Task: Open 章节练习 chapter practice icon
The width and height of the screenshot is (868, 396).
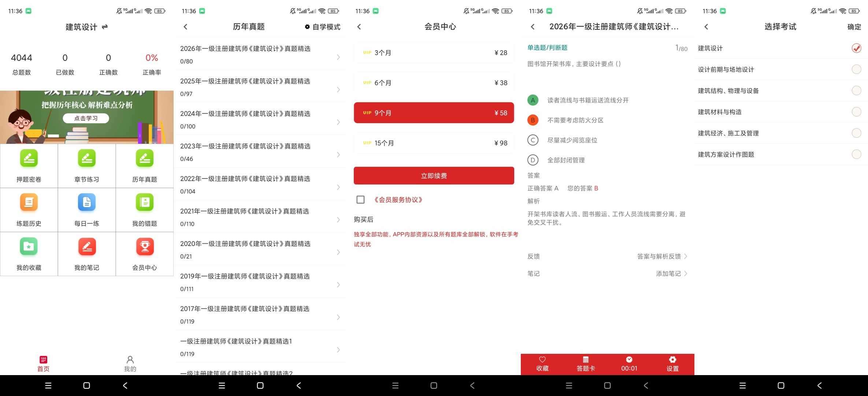Action: (87, 158)
